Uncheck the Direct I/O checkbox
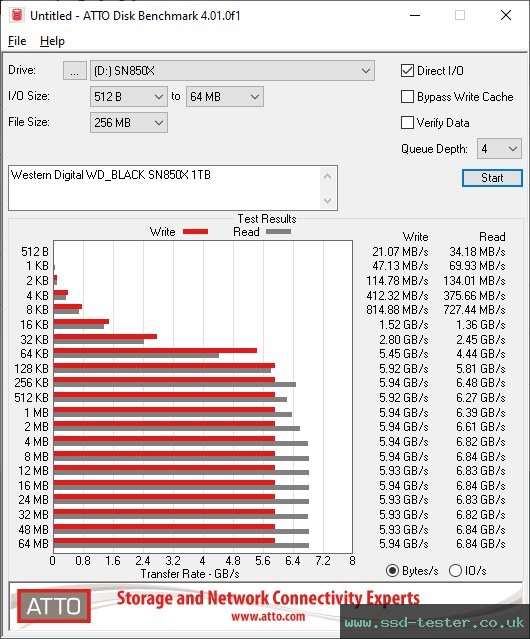Screen dimensions: 530x639 (x=407, y=71)
